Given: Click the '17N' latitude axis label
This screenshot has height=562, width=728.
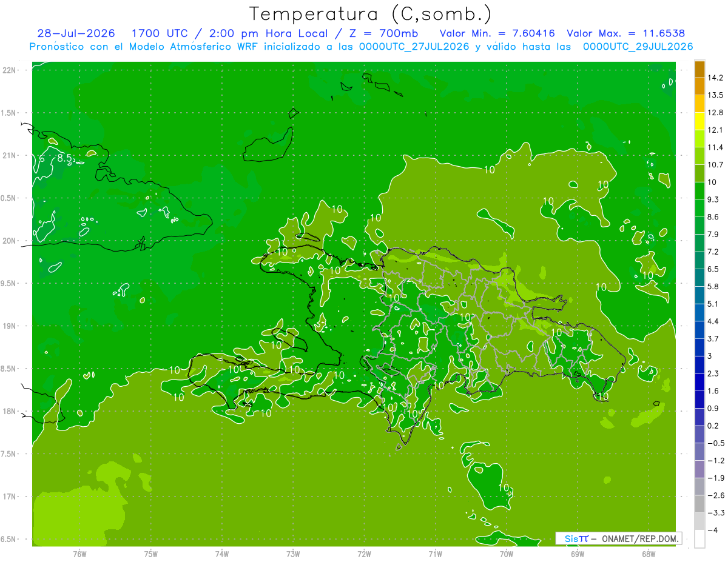Looking at the screenshot, I should click(x=9, y=497).
